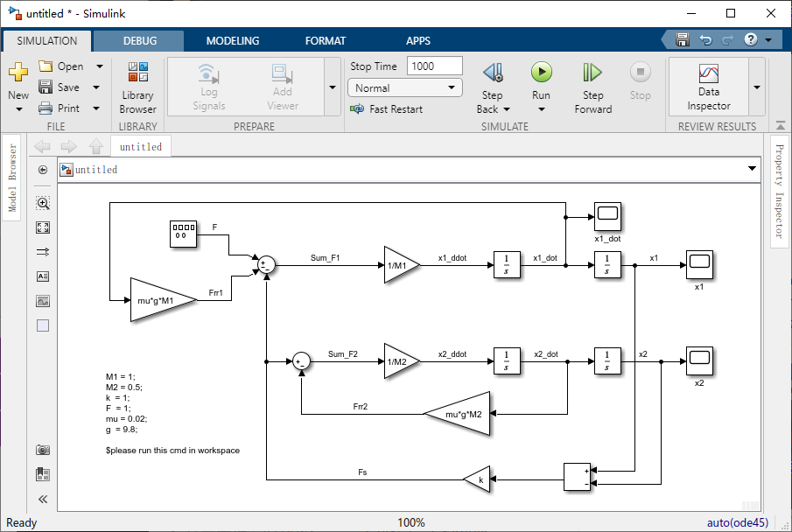This screenshot has width=792, height=532.
Task: Expand the Review Results gallery arrow
Action: 757,87
